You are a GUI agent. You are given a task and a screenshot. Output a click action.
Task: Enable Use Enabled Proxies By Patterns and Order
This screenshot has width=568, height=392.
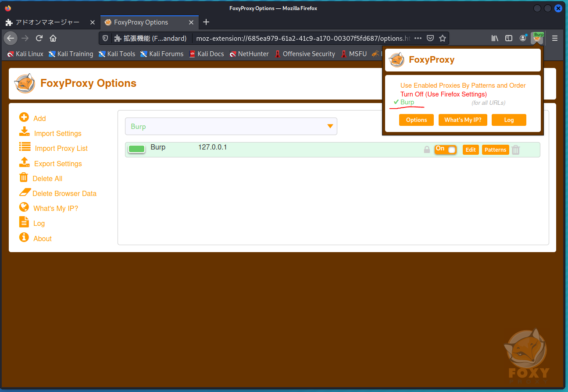pos(463,86)
